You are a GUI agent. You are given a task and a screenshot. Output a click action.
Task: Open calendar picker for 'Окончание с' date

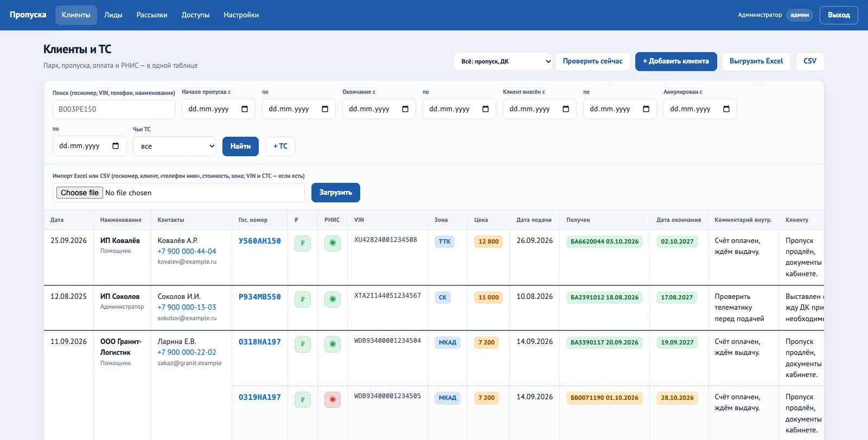[x=405, y=109]
